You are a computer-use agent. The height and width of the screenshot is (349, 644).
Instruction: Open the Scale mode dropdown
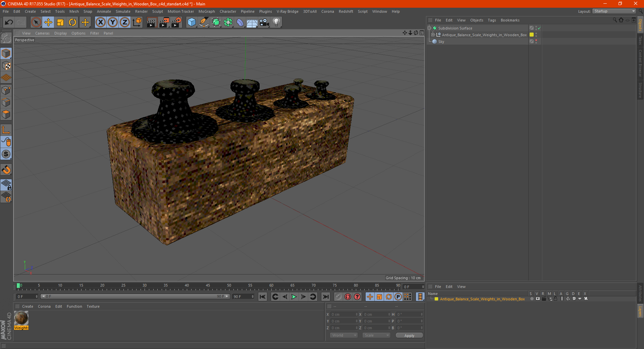(376, 335)
